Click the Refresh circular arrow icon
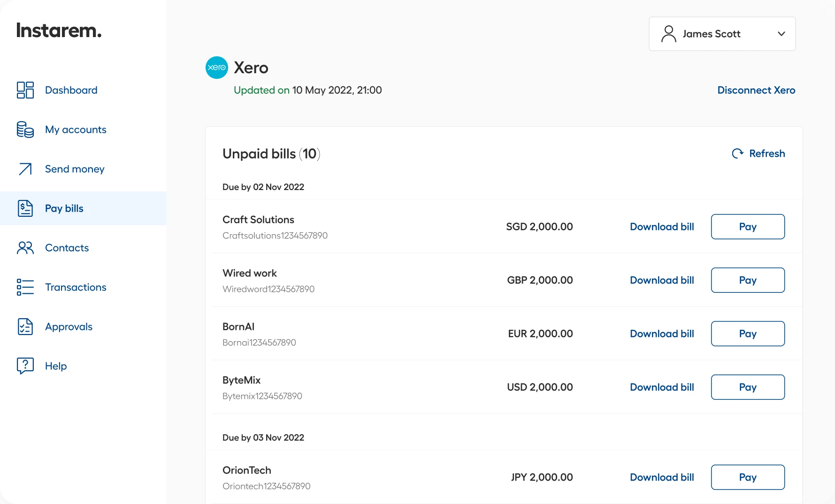 [737, 153]
